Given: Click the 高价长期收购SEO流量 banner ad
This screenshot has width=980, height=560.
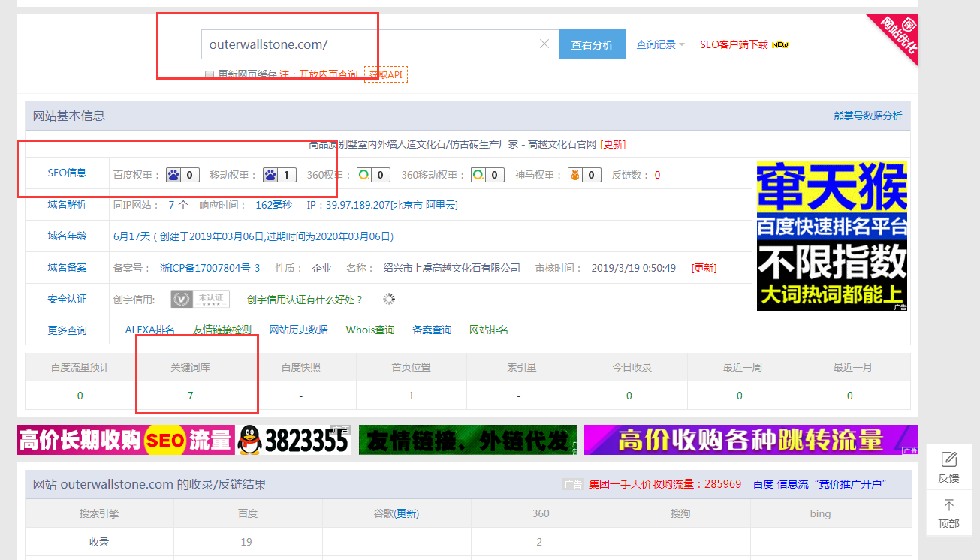Looking at the screenshot, I should point(184,440).
